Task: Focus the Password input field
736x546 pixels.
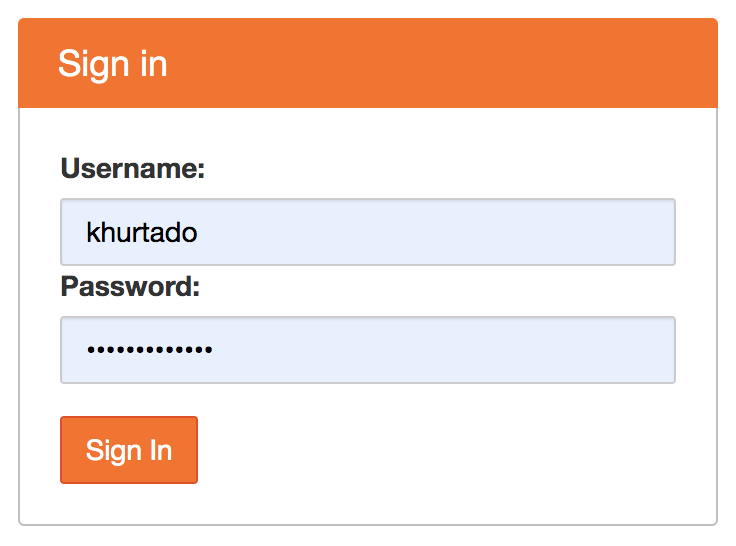Action: tap(367, 350)
